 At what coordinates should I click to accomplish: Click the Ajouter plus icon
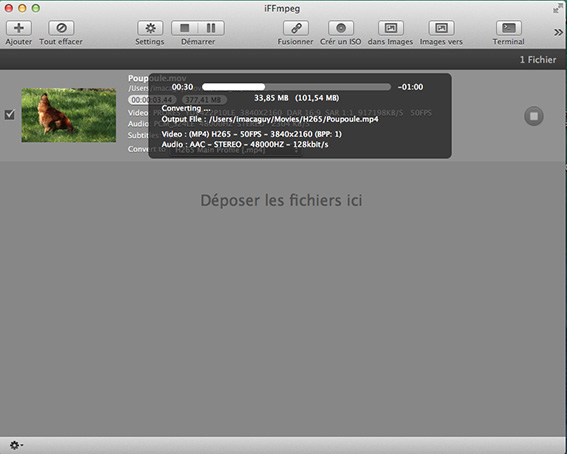click(18, 28)
